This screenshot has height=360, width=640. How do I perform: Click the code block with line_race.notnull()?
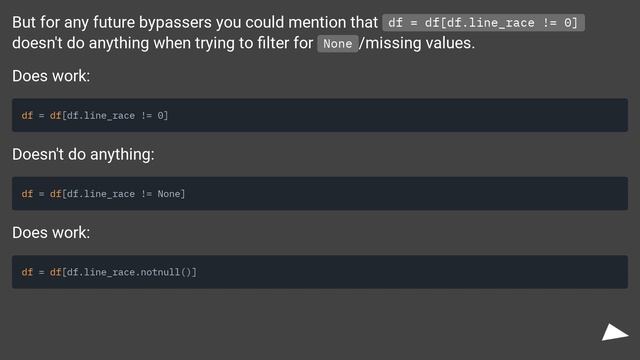pyautogui.click(x=320, y=272)
